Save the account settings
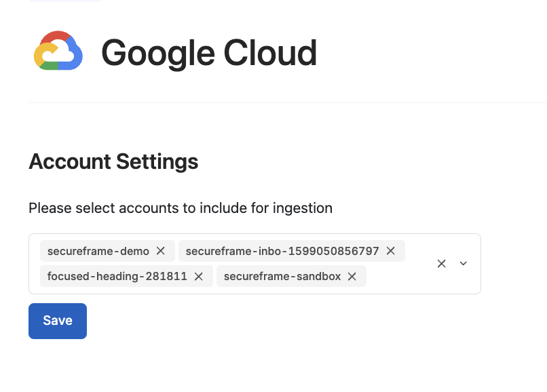The image size is (547, 392). [x=58, y=321]
